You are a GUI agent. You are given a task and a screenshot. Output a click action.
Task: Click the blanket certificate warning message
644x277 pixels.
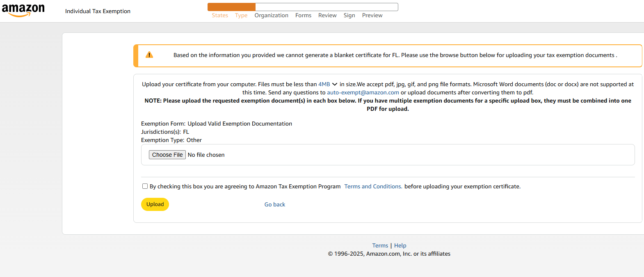(x=395, y=55)
